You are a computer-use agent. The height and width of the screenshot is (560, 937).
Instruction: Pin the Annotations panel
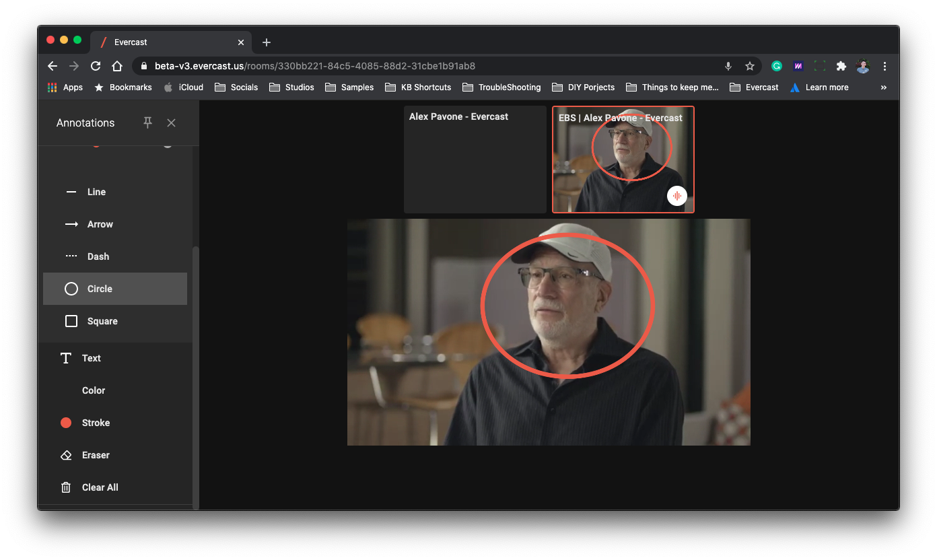click(147, 123)
